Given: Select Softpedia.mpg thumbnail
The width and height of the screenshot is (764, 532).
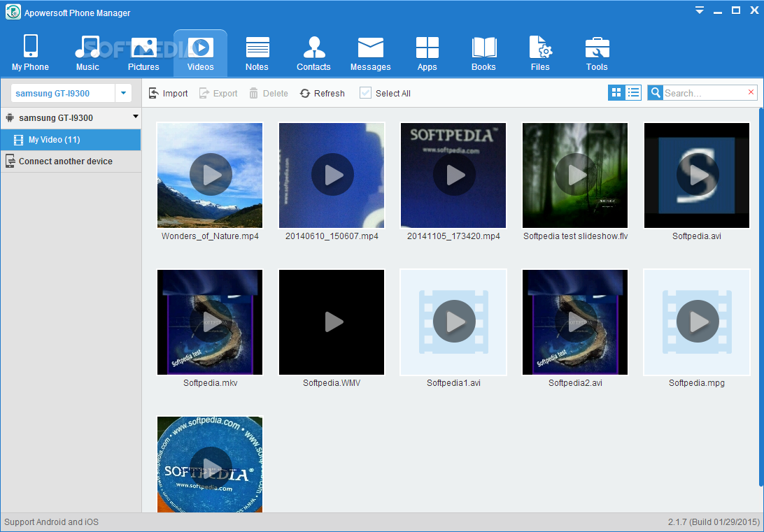Looking at the screenshot, I should pos(697,322).
